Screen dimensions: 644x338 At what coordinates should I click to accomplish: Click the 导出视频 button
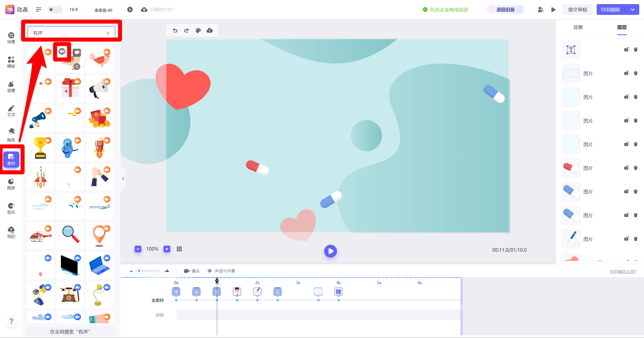pos(610,9)
